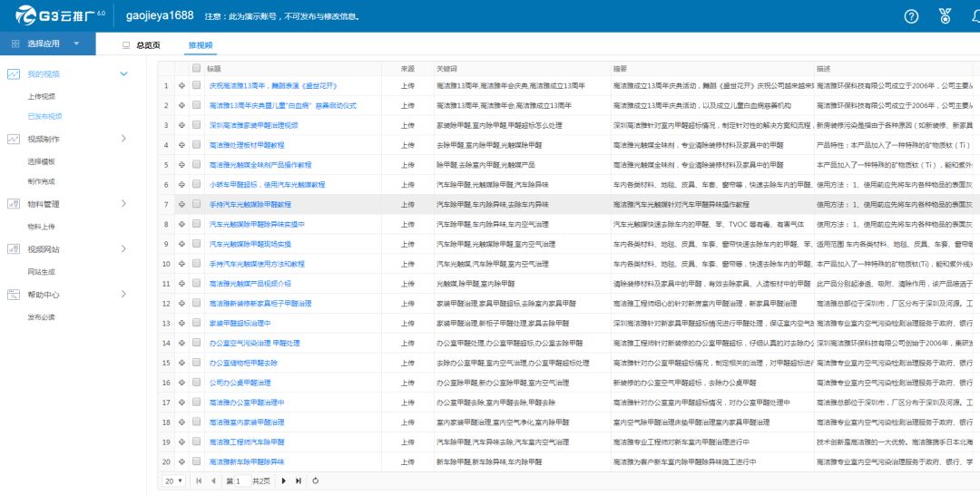This screenshot has height=495, width=980.
Task: Click the move handle icon on row 7
Action: click(x=181, y=204)
